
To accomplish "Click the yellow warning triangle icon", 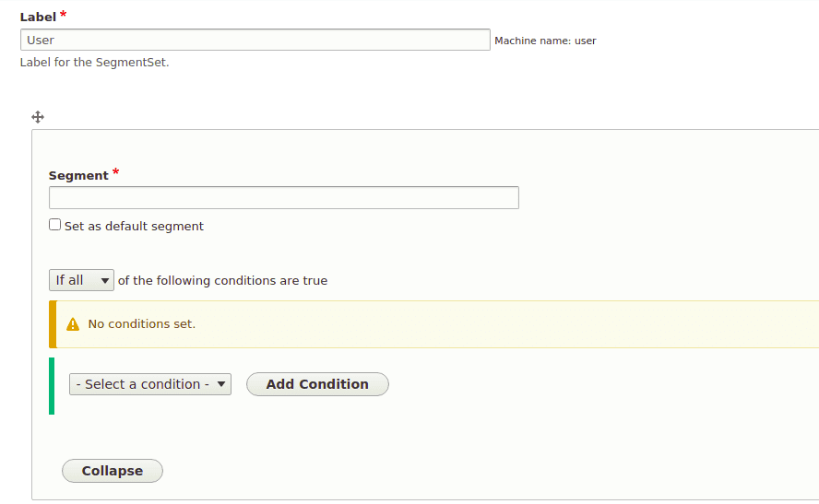I will pos(73,324).
